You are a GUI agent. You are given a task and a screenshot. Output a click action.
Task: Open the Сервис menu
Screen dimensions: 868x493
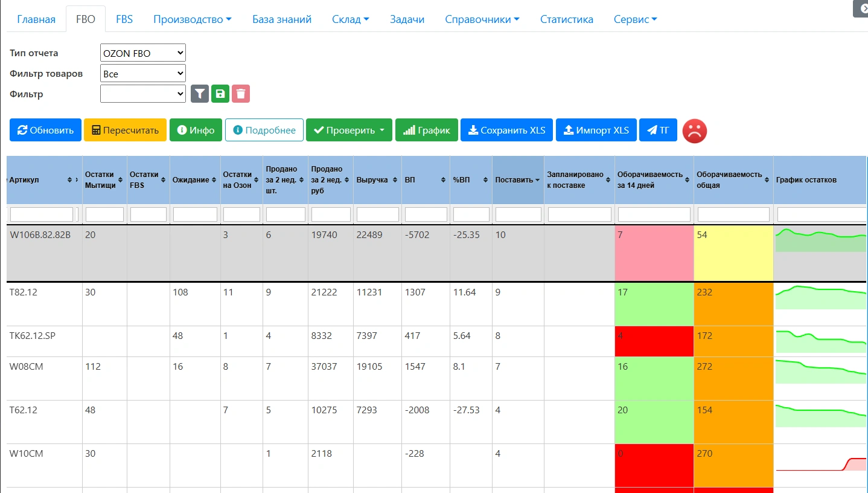(636, 19)
